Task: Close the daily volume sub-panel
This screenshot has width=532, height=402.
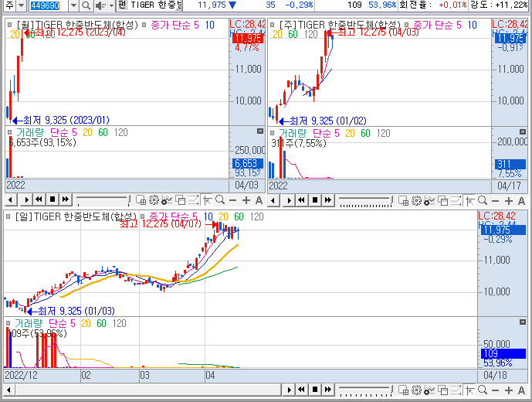Action: (x=523, y=322)
